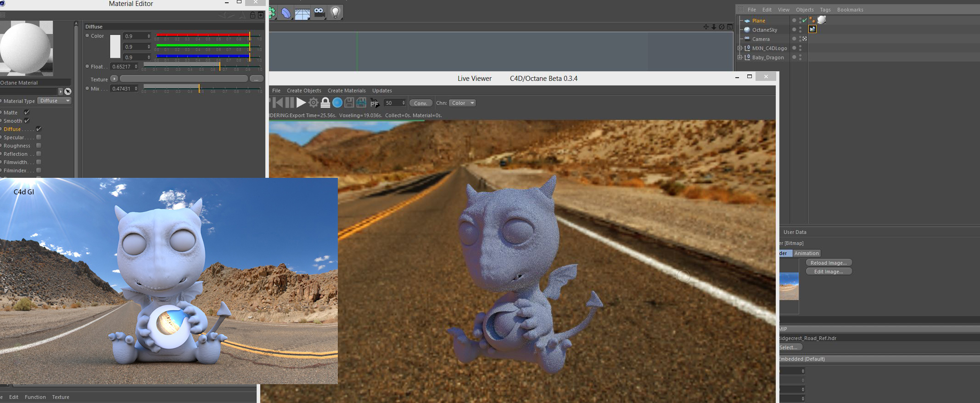Toggle the green check on Plane
The width and height of the screenshot is (980, 403).
(805, 20)
